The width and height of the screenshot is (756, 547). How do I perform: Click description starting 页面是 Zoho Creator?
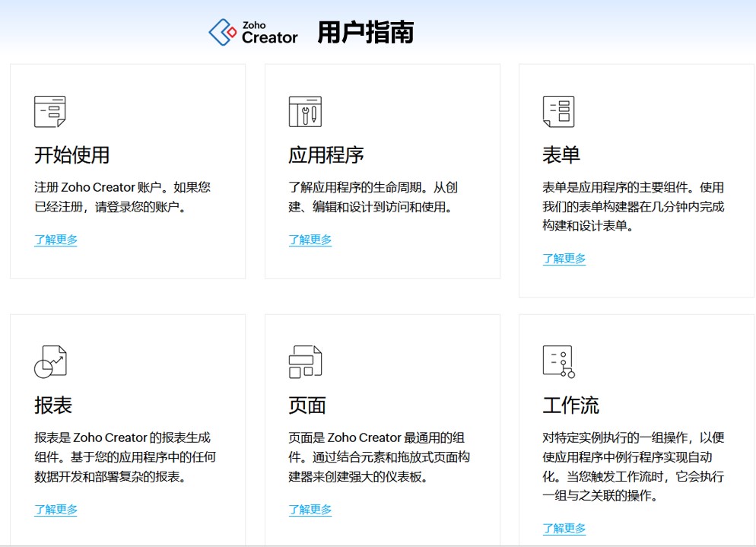coord(380,456)
